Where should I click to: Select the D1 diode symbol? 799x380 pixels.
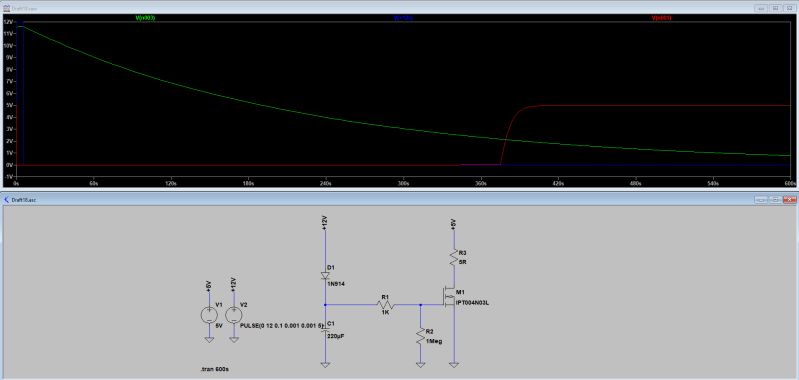[326, 276]
